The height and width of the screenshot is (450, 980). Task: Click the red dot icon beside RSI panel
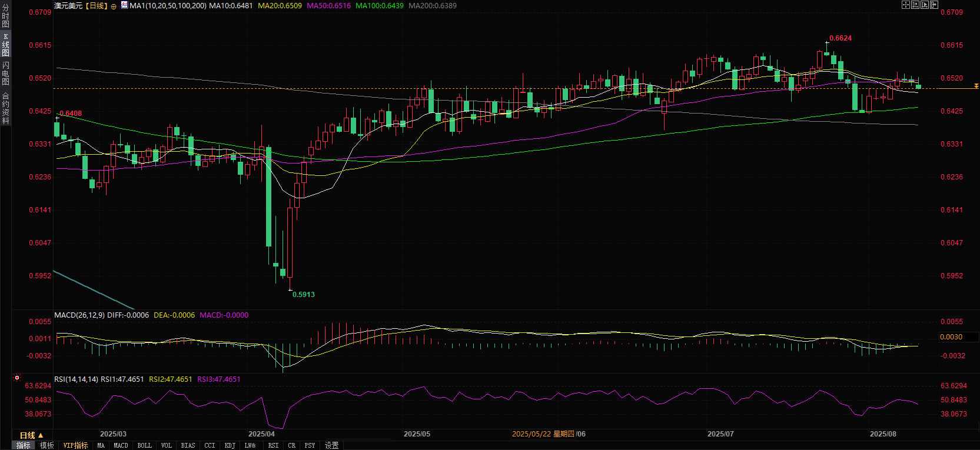point(17,378)
